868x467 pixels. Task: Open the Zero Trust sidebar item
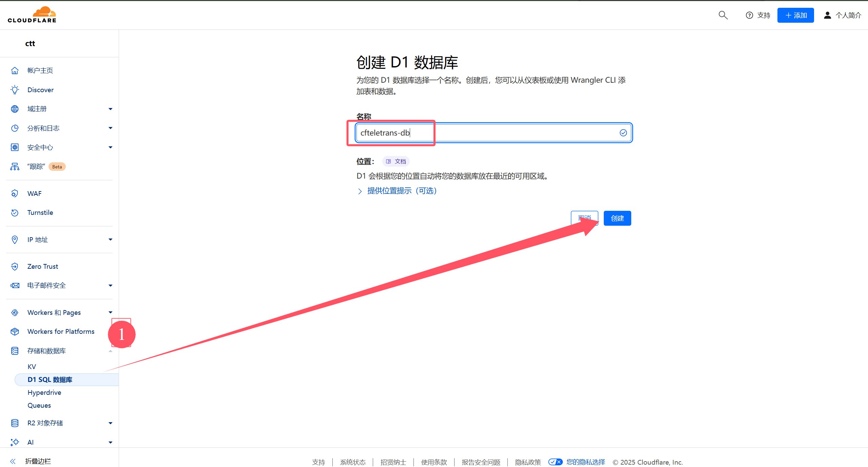pyautogui.click(x=43, y=266)
